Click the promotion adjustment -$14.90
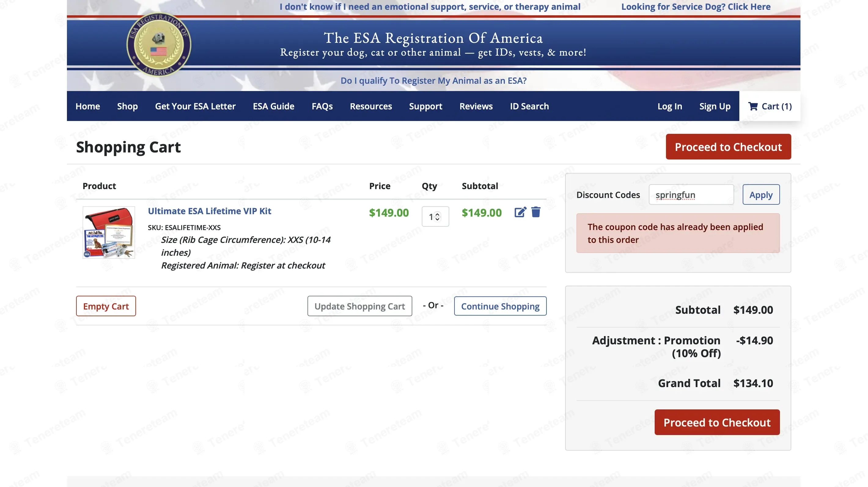868x487 pixels. coord(754,340)
